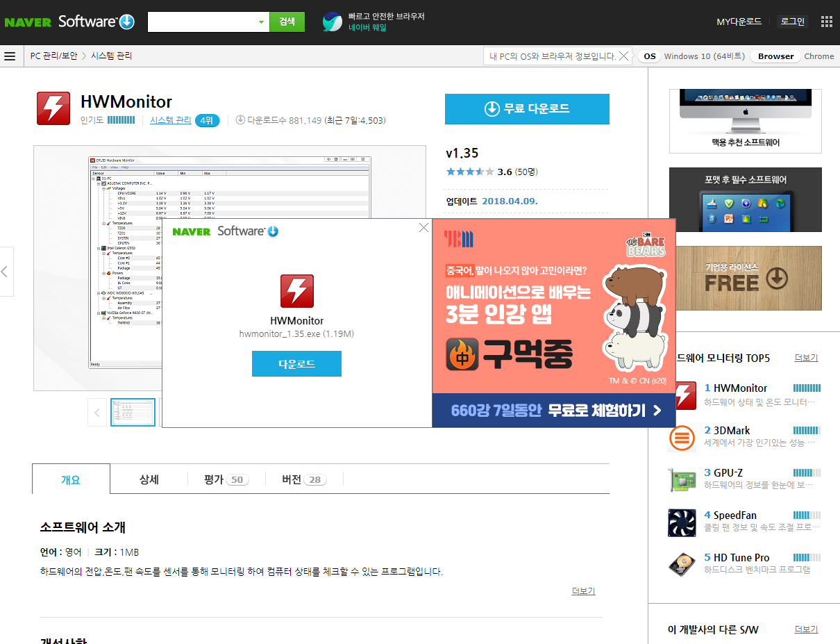Viewport: 840px width, 644px height.
Task: Click thumbnail strip previous arrow
Action: pos(97,413)
